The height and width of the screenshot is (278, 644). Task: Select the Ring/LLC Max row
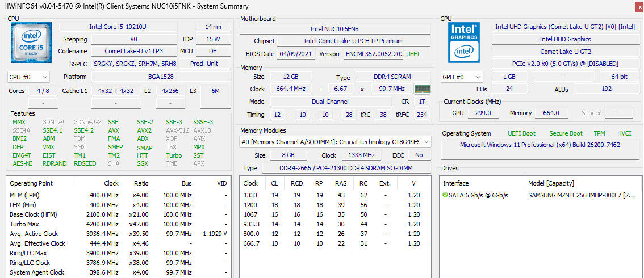pos(118,253)
